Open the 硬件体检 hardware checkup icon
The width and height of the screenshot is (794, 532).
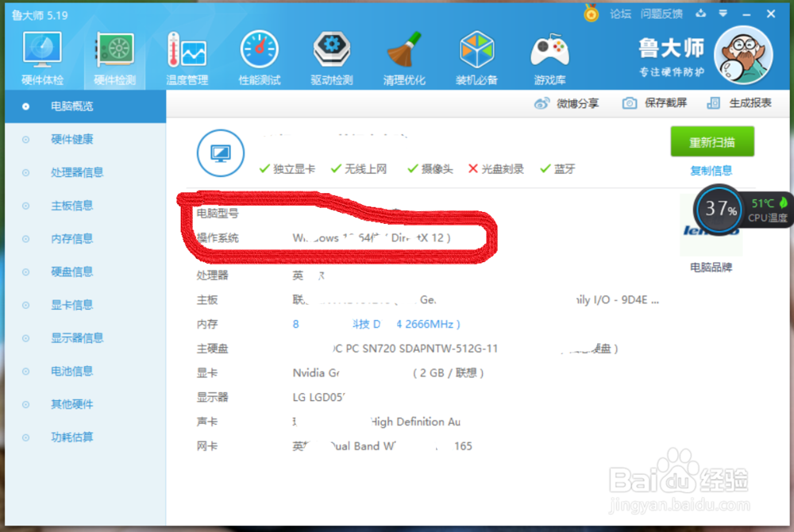[42, 58]
